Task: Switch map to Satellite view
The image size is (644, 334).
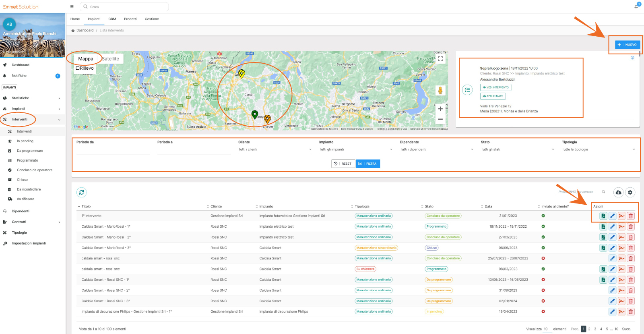Action: point(110,59)
